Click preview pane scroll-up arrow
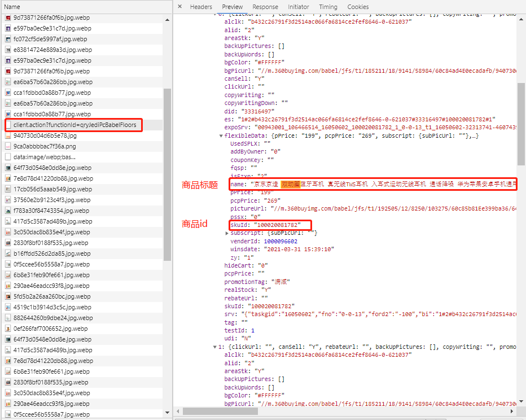 (x=521, y=19)
